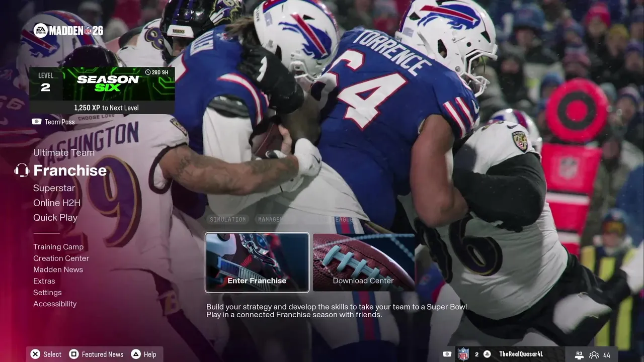Select the Simulation tag

[228, 220]
